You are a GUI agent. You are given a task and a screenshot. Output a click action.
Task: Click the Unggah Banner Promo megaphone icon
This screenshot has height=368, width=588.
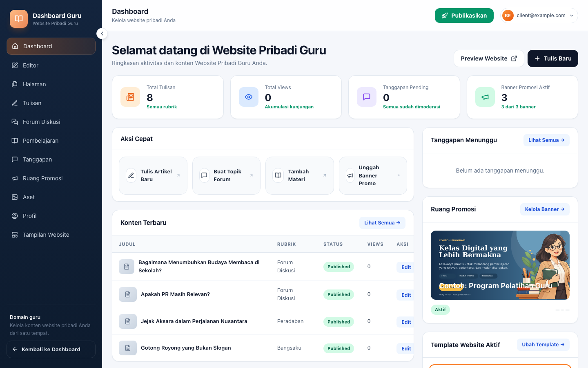[x=350, y=175]
